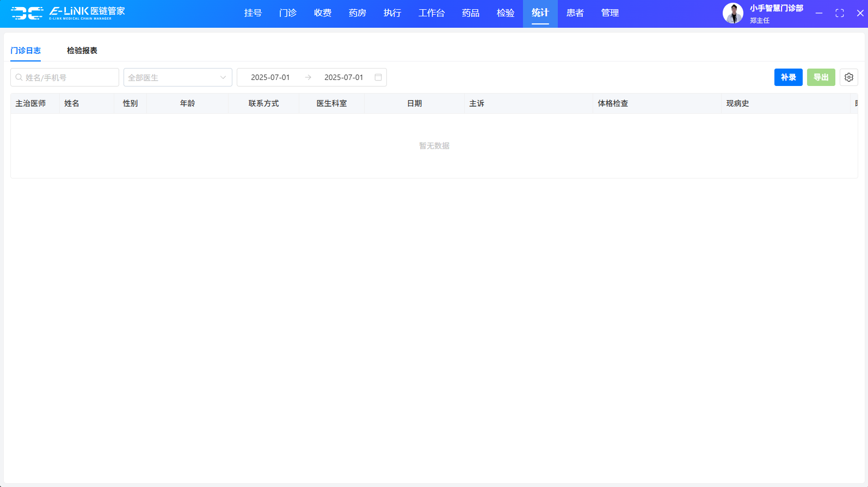Viewport: 868px width, 487px height.
Task: Go to the 收费 module
Action: (x=323, y=13)
